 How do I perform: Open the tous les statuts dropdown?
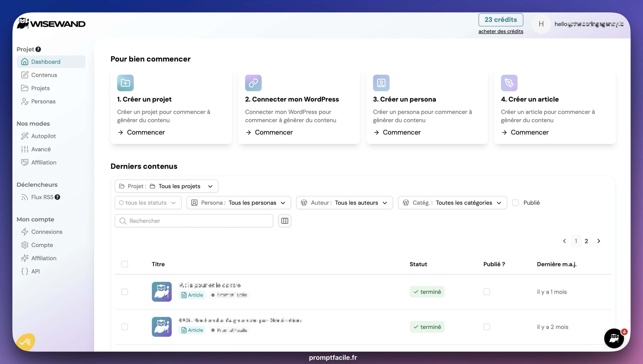[148, 203]
